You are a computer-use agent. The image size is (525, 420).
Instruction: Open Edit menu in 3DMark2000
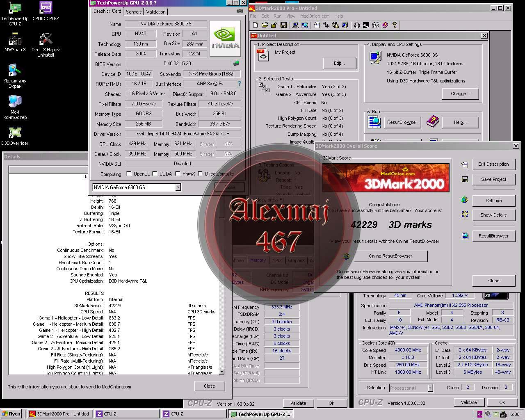[265, 16]
